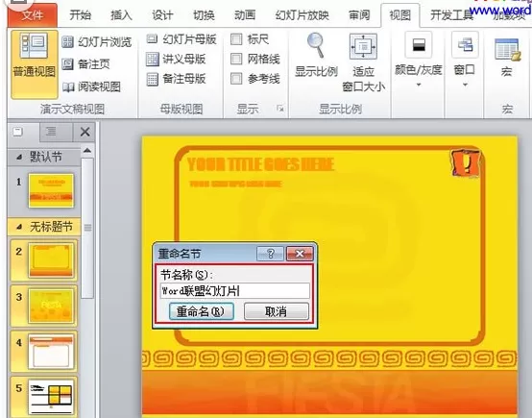Collapse the 默认节 section
The image size is (532, 418).
19,158
